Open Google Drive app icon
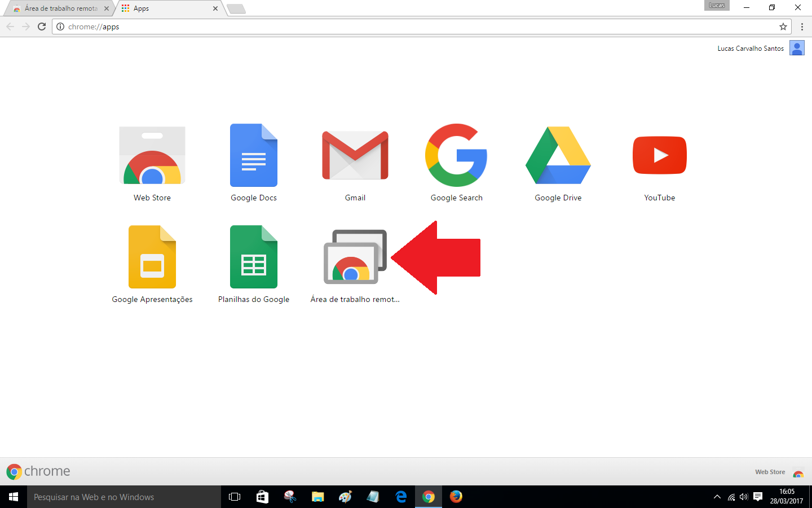 pyautogui.click(x=558, y=155)
